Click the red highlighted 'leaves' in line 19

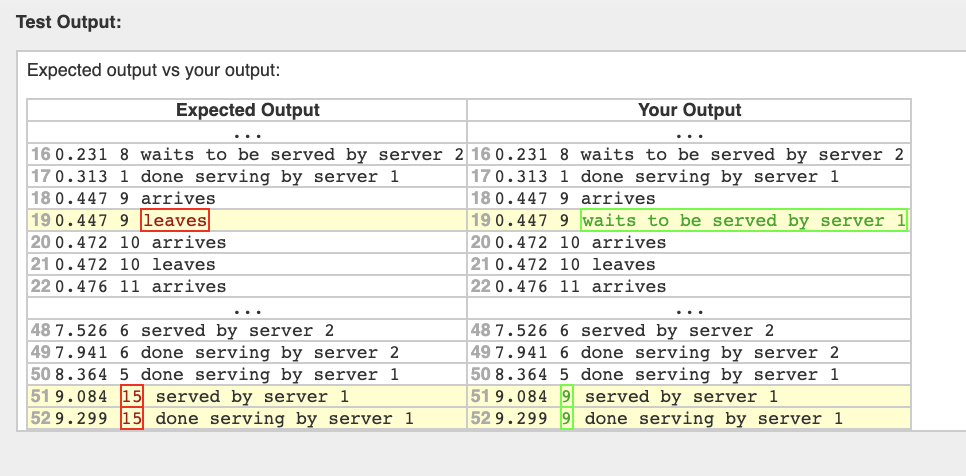pos(176,220)
